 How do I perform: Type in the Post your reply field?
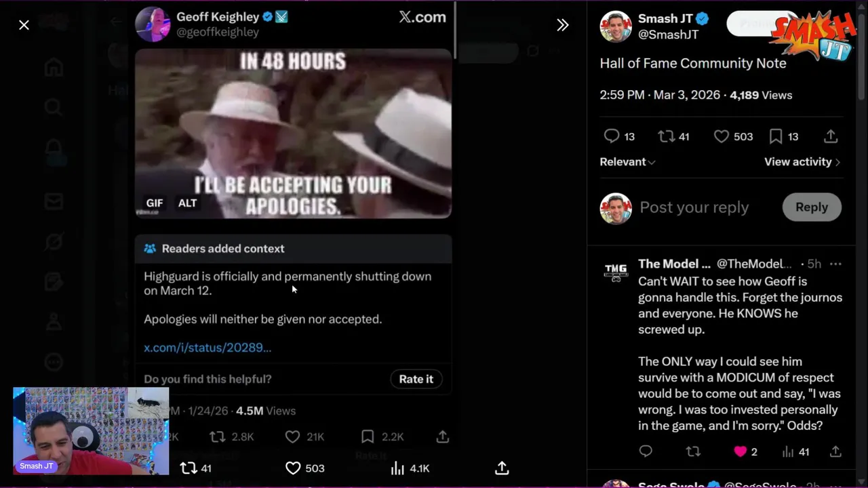point(694,207)
